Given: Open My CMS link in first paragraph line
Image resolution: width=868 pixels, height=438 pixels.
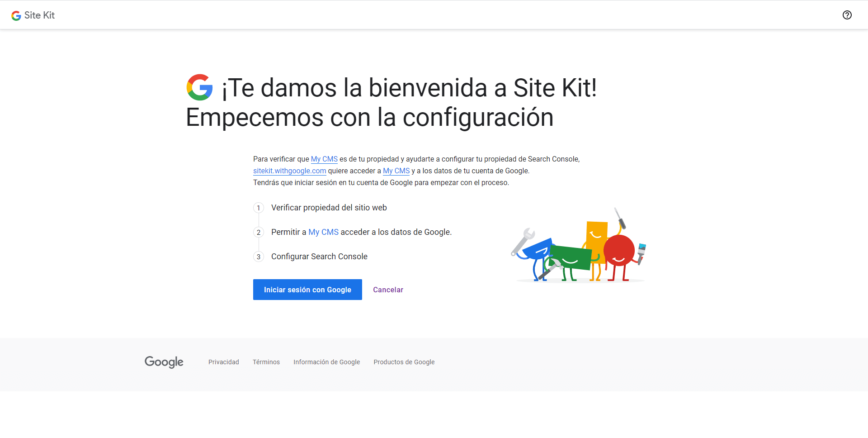Looking at the screenshot, I should [324, 159].
